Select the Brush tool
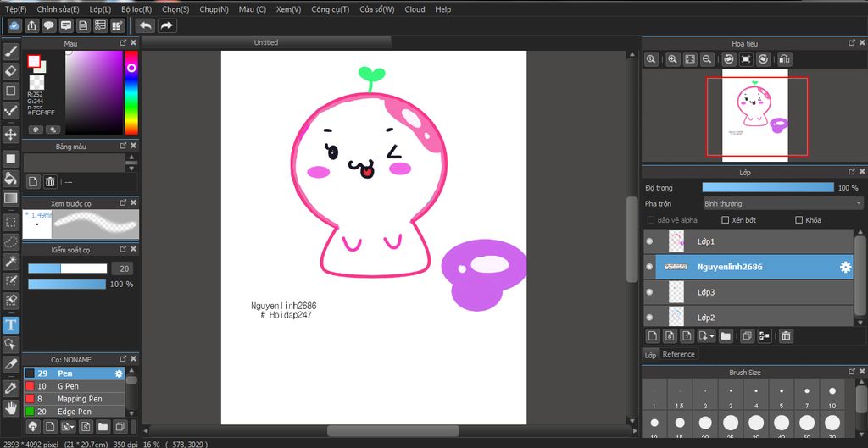The image size is (868, 448). click(10, 52)
